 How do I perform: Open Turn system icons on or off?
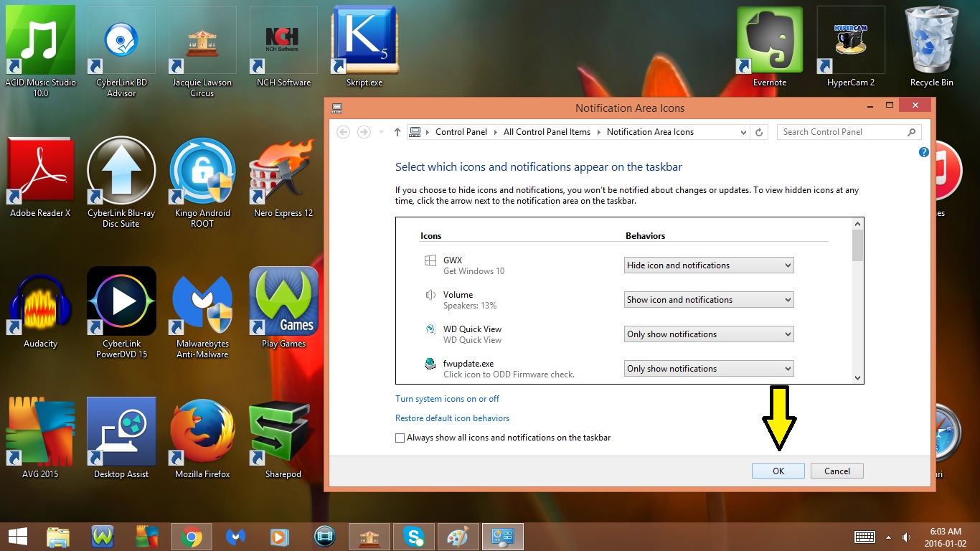[447, 399]
